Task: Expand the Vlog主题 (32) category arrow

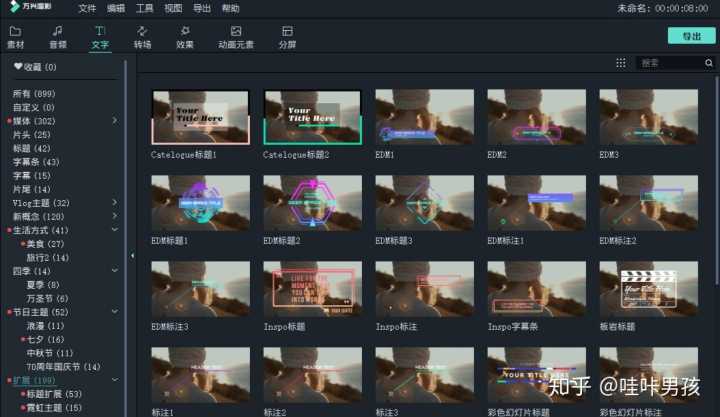Action: click(x=115, y=202)
